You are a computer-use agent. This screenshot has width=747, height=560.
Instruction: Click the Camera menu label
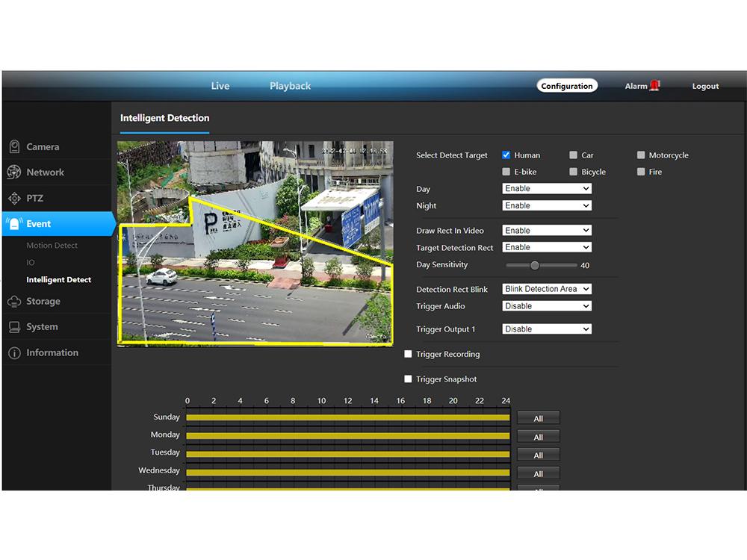[43, 146]
